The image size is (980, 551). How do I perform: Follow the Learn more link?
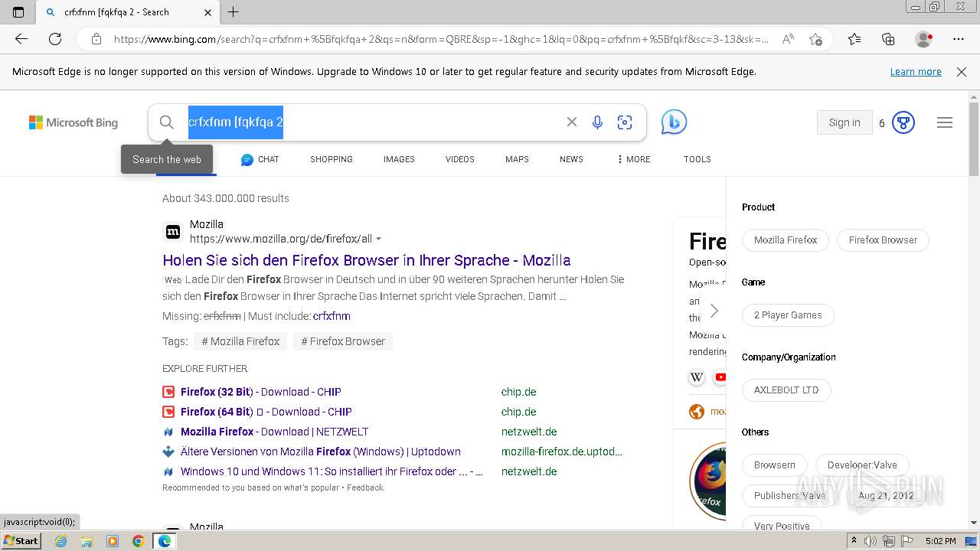916,72
